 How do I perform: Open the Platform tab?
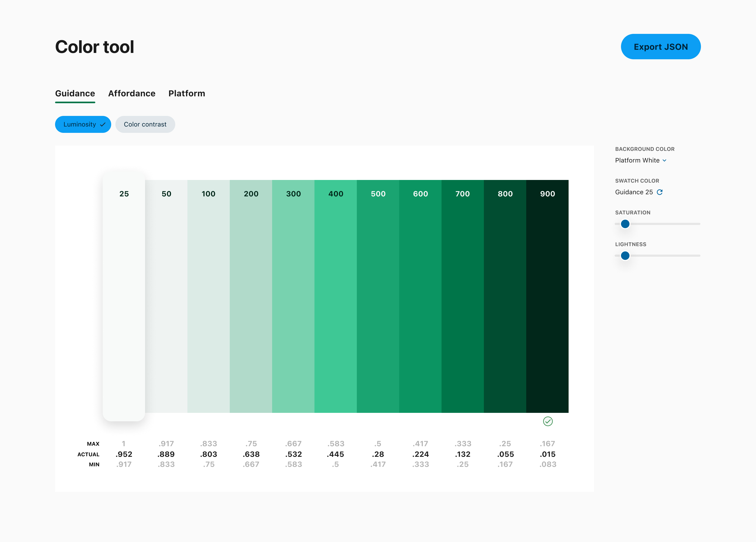[x=187, y=94]
